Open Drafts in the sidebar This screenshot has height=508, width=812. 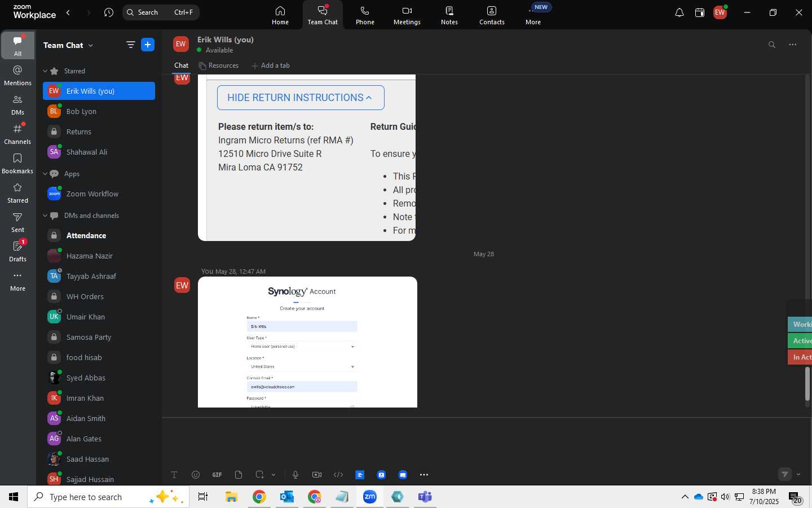[18, 252]
